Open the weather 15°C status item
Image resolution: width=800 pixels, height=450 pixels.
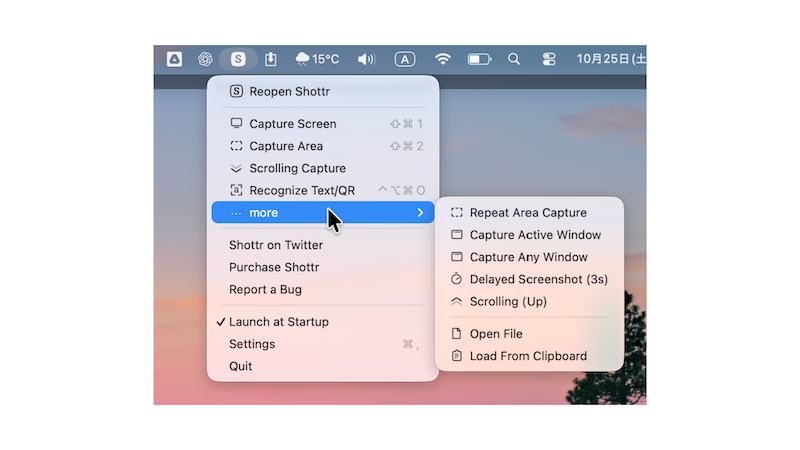[318, 59]
